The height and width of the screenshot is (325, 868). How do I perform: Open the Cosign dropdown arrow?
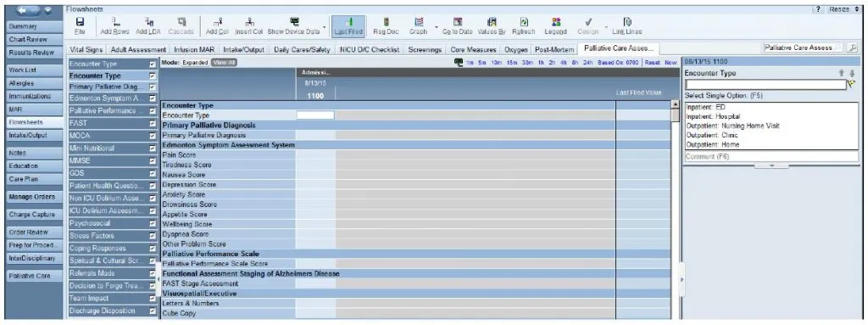(x=606, y=26)
